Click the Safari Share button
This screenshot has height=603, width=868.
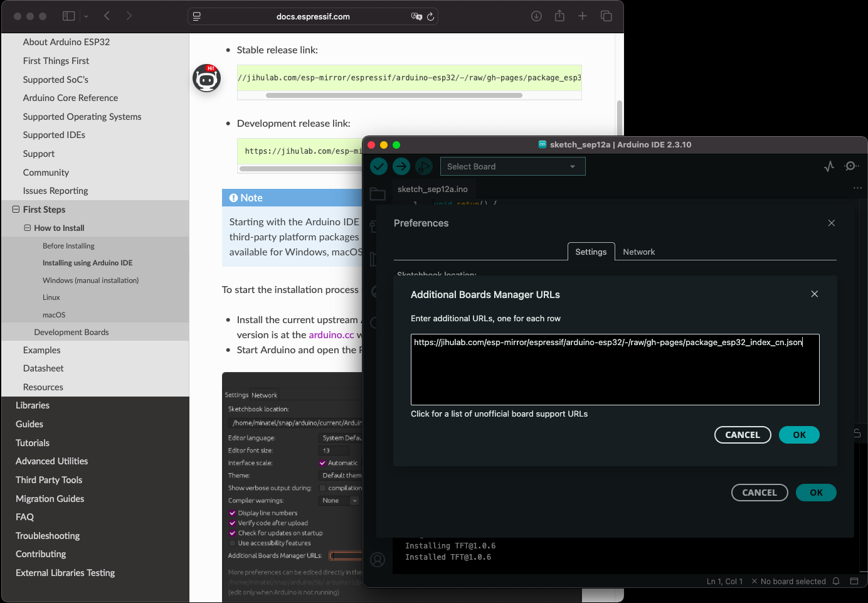tap(559, 16)
